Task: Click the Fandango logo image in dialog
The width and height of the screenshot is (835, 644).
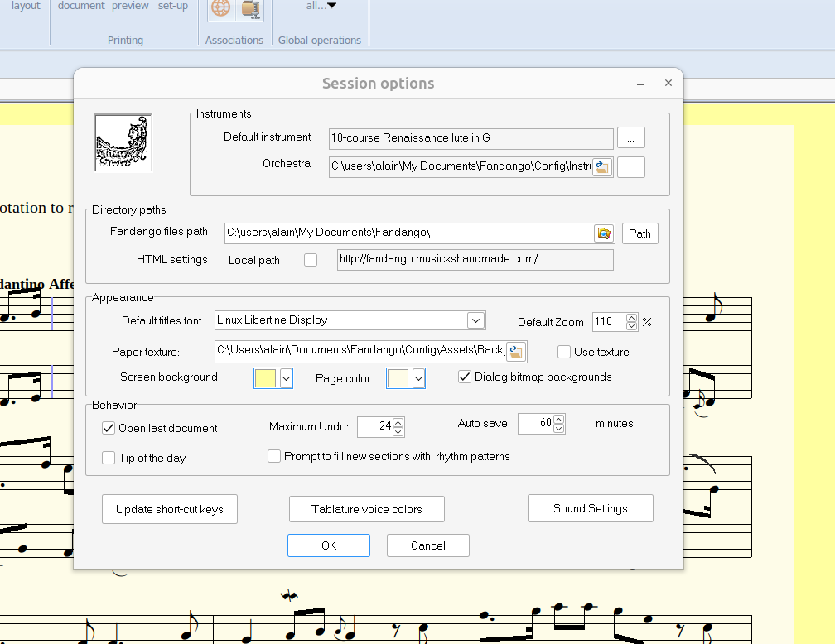Action: coord(123,143)
